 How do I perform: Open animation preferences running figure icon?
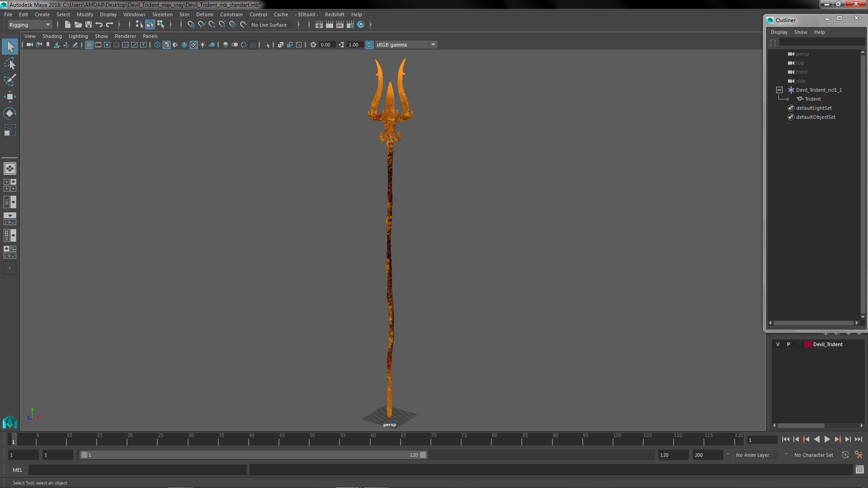point(859,455)
